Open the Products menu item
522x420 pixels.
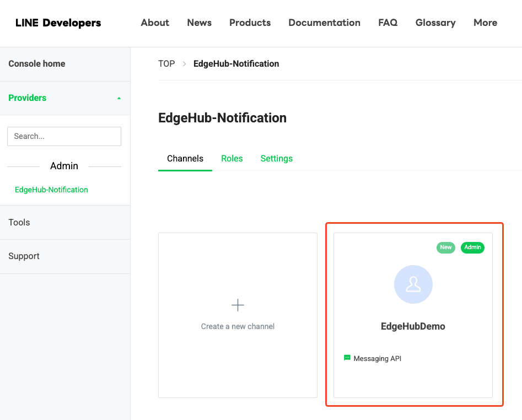[250, 23]
